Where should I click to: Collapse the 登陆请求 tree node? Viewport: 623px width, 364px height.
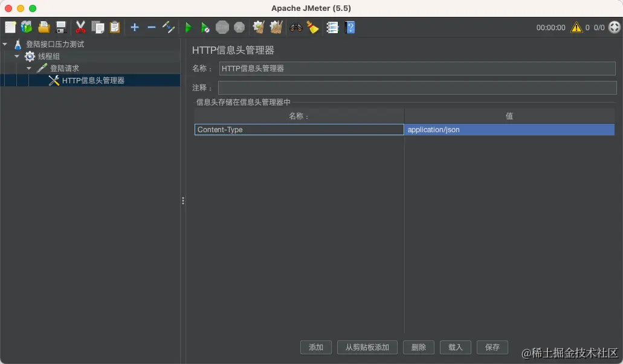point(29,68)
